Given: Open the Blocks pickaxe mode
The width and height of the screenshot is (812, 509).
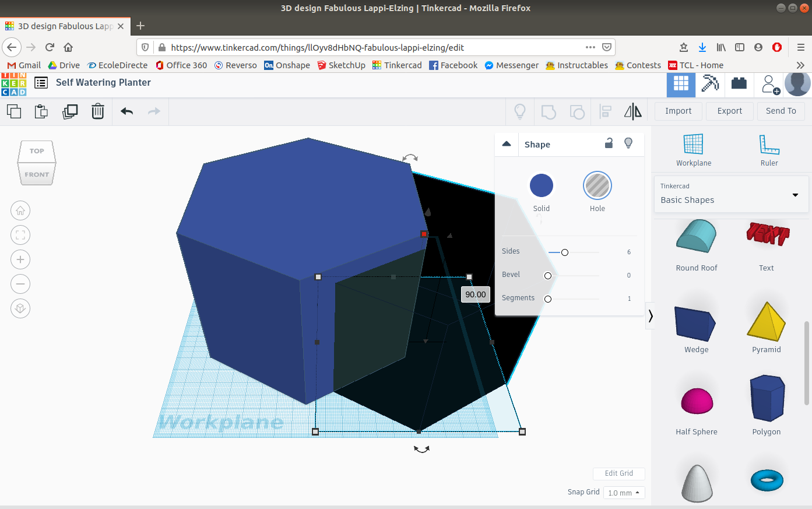Looking at the screenshot, I should point(710,84).
